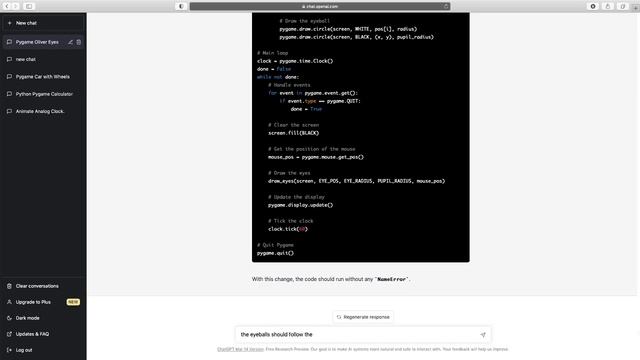The width and height of the screenshot is (640, 360).
Task: Click the yellow NEW badge
Action: pyautogui.click(x=73, y=302)
